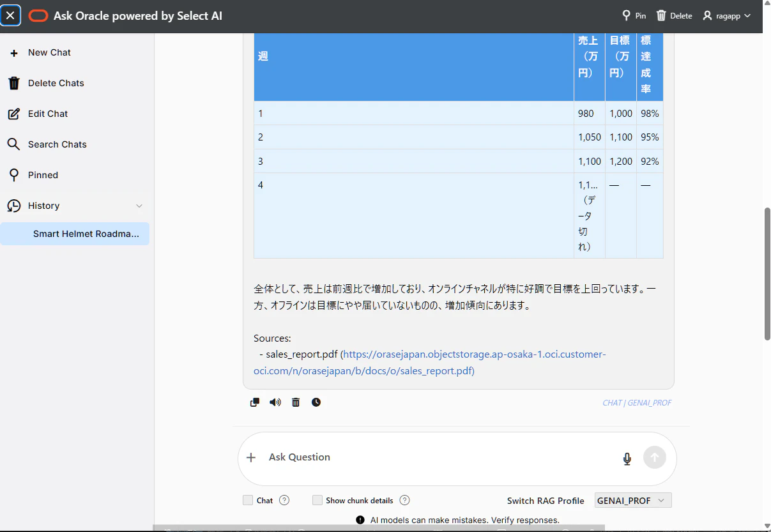Open the GENAI_PROF RAG profile dropdown
Viewport: 771px width, 532px height.
point(633,501)
